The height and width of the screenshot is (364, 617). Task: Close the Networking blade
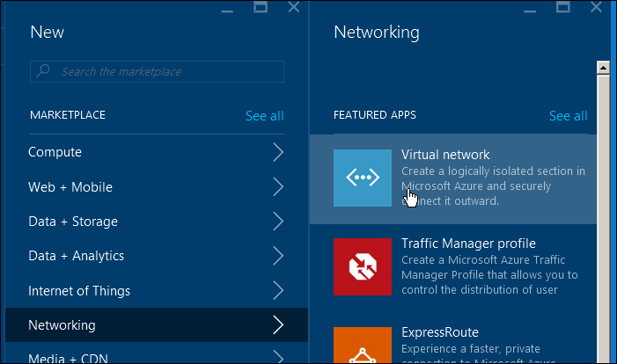[596, 7]
